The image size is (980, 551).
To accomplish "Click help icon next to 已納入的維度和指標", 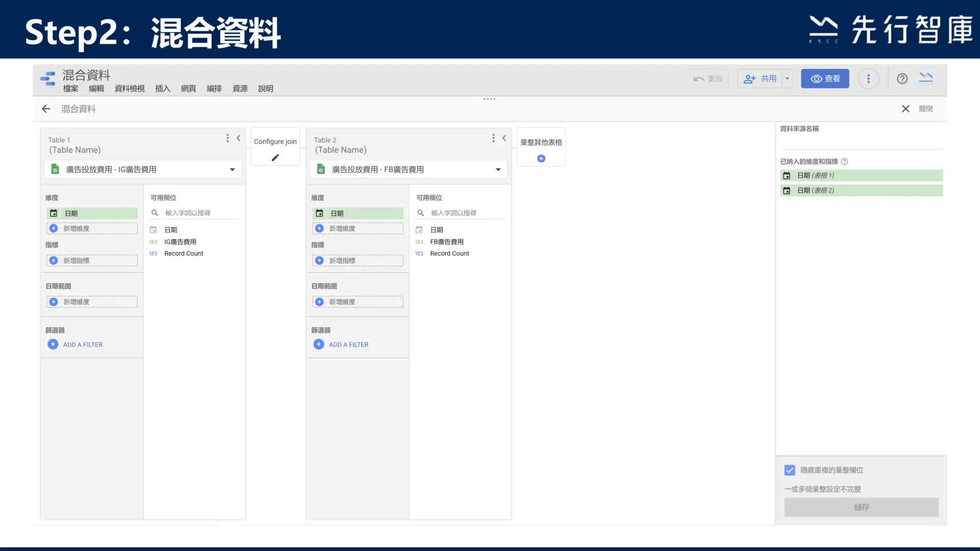I will 845,162.
